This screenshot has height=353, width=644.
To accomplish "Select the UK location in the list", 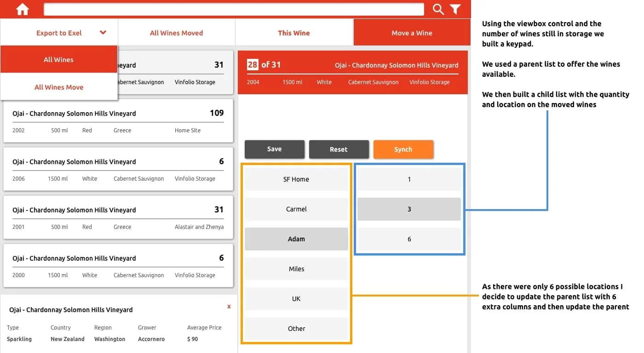I will click(296, 298).
